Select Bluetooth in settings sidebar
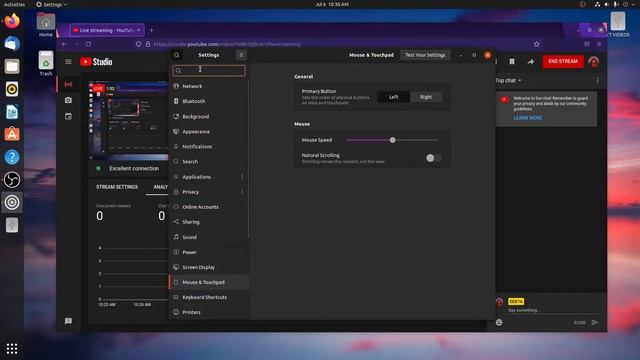This screenshot has height=360, width=640. (209, 101)
